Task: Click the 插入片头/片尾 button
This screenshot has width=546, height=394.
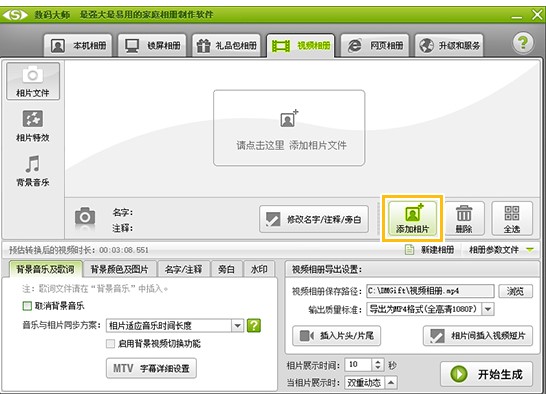Action: point(336,335)
